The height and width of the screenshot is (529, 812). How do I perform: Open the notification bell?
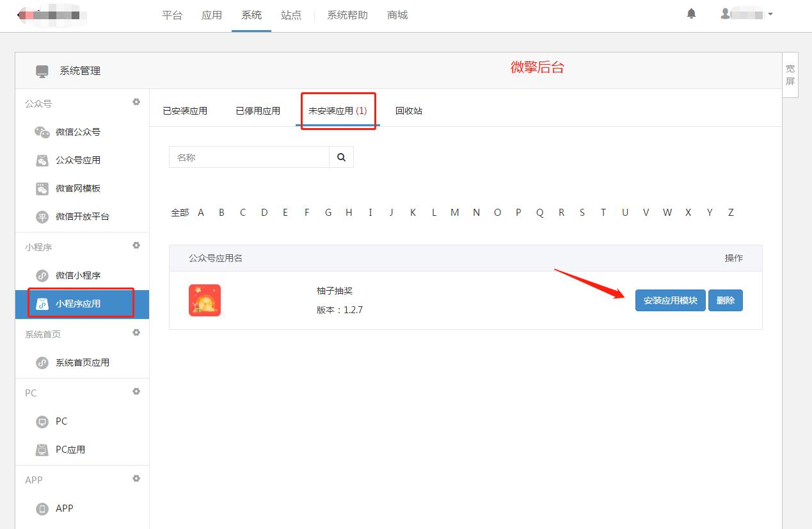tap(691, 13)
